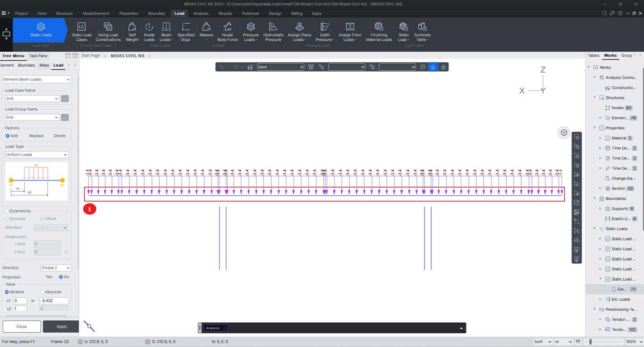
Task: Open the help question mark icon
Action: click(x=620, y=13)
